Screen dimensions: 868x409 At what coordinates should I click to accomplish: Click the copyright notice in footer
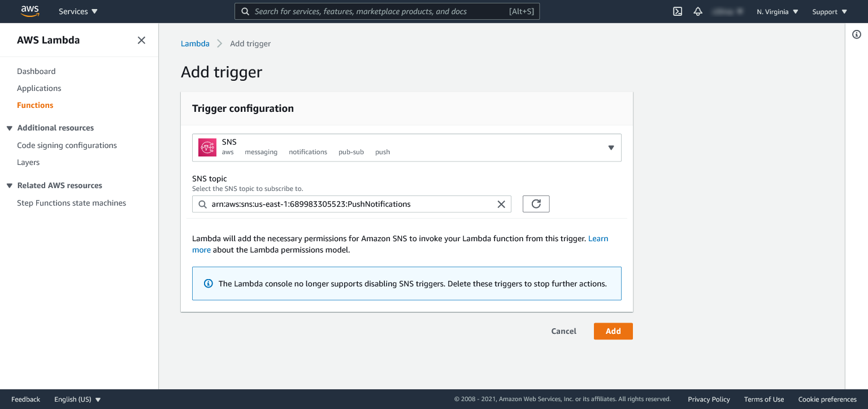click(x=562, y=399)
